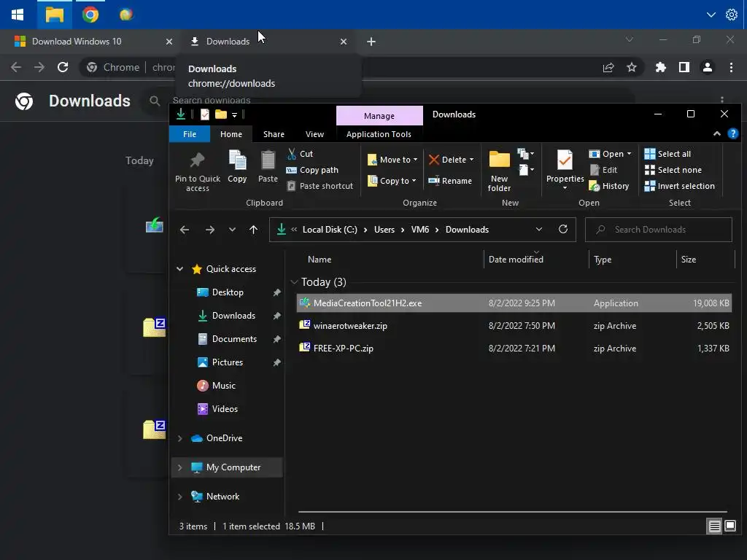Go up one folder level

(253, 230)
